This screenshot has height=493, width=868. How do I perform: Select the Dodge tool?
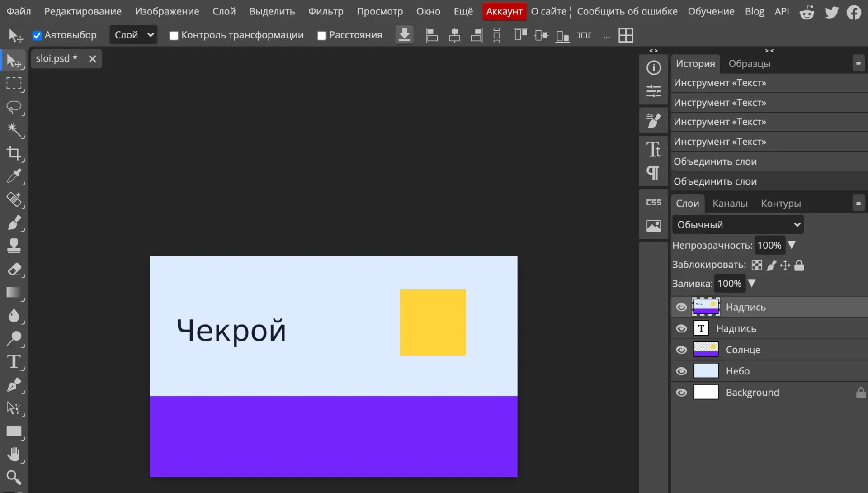click(14, 338)
